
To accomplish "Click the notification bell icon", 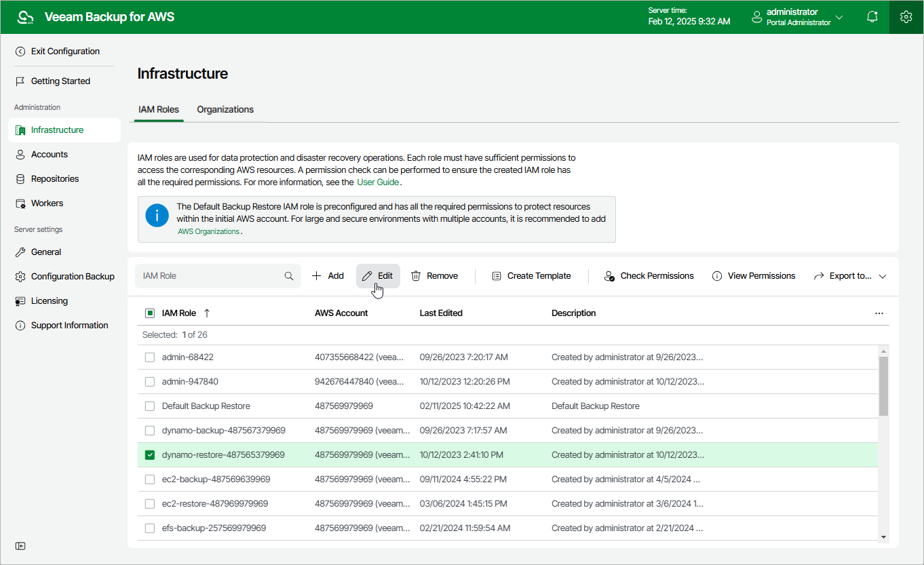I will click(872, 17).
